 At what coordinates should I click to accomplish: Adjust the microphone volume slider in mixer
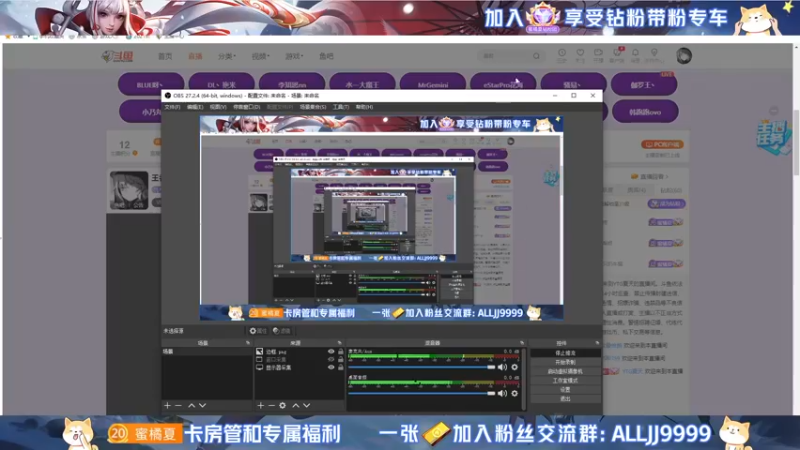[x=422, y=367]
